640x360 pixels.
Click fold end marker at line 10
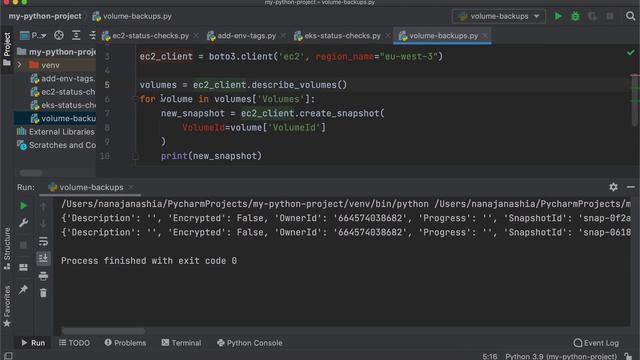pyautogui.click(x=135, y=156)
